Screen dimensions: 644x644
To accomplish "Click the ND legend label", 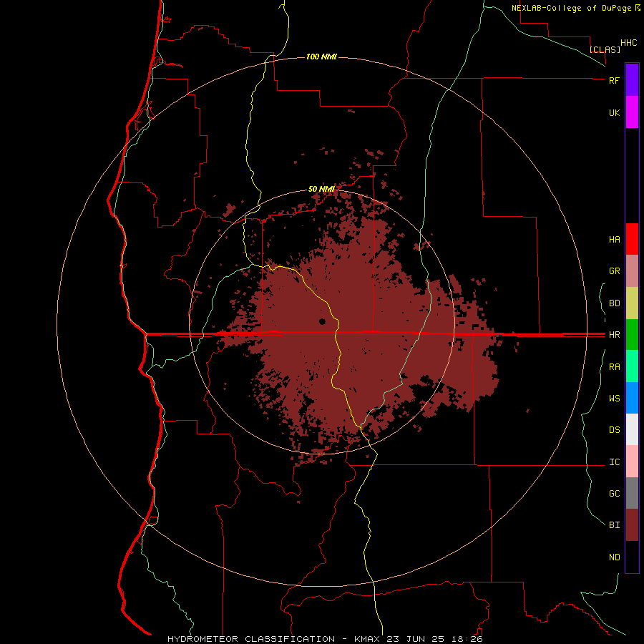I will pos(614,557).
